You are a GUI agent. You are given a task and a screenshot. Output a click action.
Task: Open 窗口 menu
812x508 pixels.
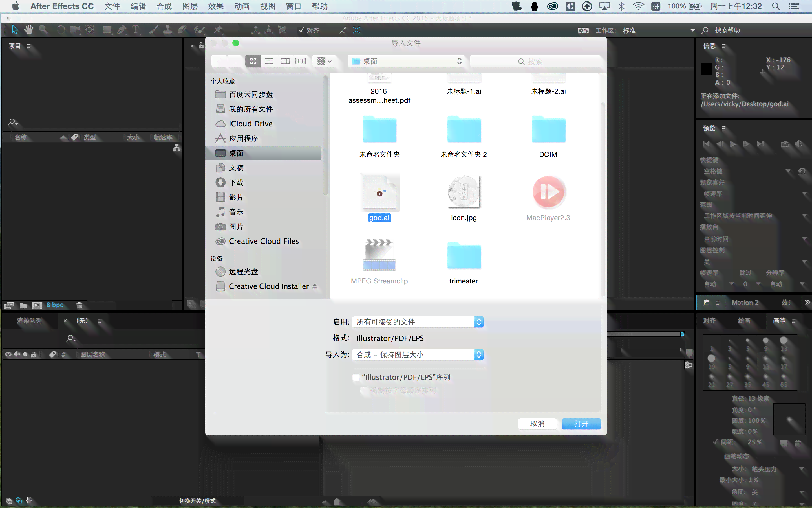[294, 6]
